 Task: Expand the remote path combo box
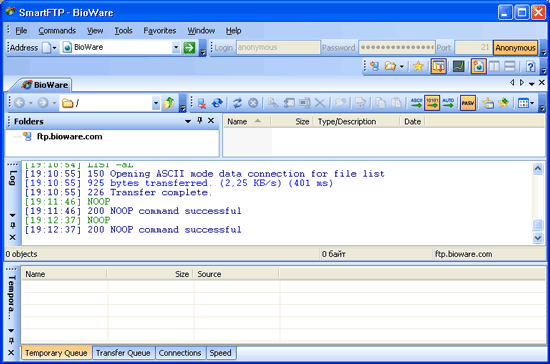pos(156,103)
